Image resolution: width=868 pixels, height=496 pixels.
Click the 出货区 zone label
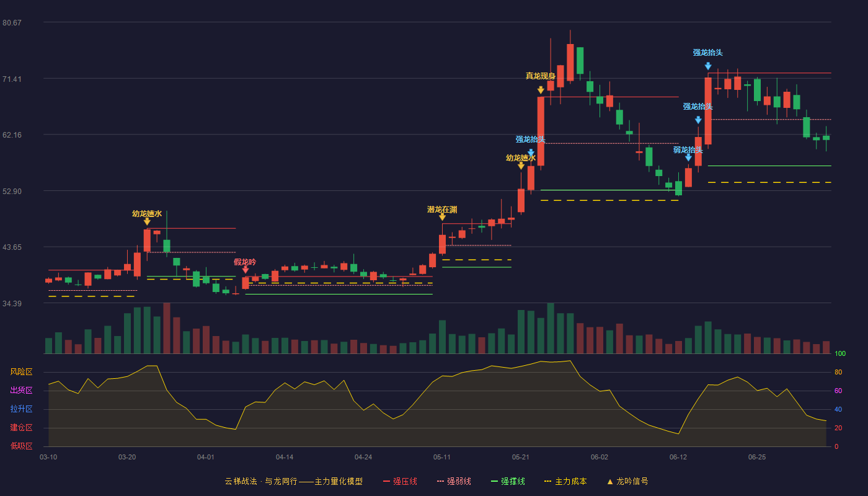21,391
